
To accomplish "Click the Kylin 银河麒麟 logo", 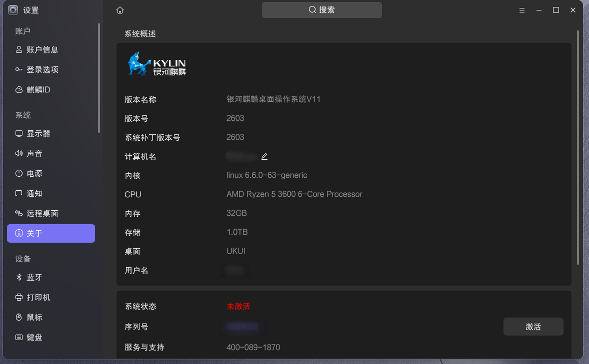I will [156, 64].
